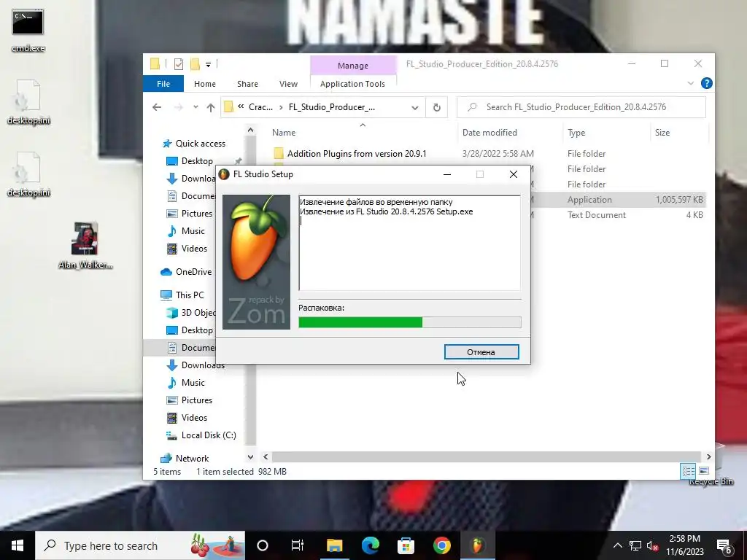The height and width of the screenshot is (560, 747).
Task: Sort files by Size column
Action: tap(662, 133)
